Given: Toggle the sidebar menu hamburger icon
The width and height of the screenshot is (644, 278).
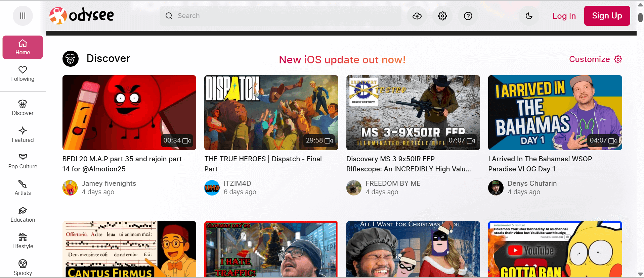Looking at the screenshot, I should coord(23,16).
